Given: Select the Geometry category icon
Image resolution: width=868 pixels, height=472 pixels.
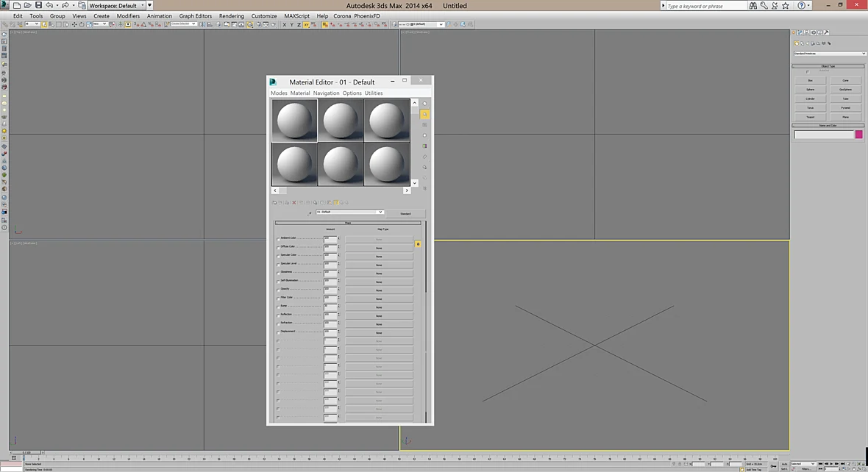Looking at the screenshot, I should point(797,43).
